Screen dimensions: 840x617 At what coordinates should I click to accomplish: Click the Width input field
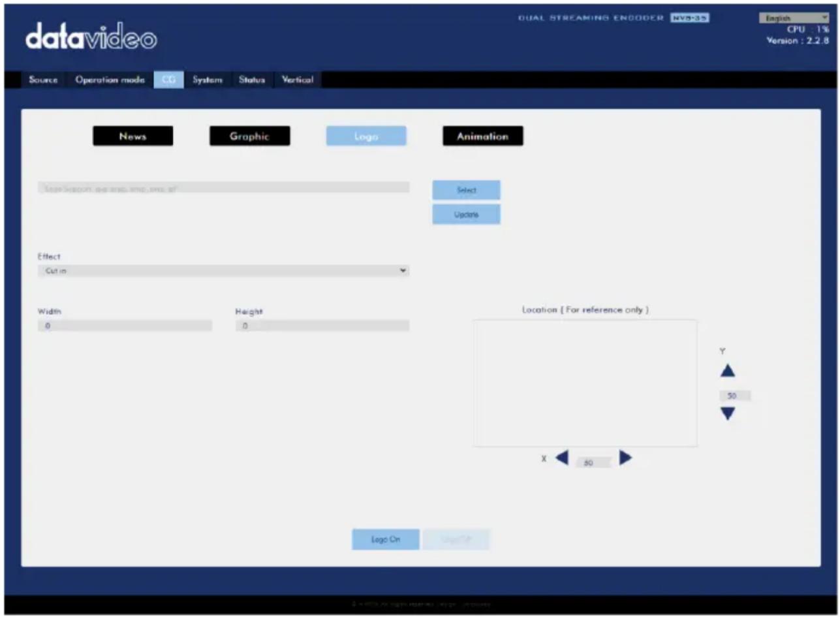tap(125, 325)
